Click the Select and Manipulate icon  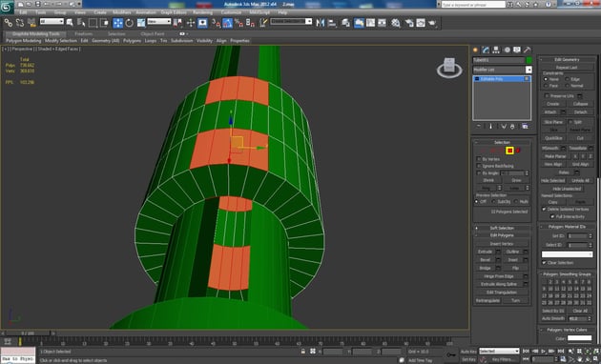tap(191, 23)
